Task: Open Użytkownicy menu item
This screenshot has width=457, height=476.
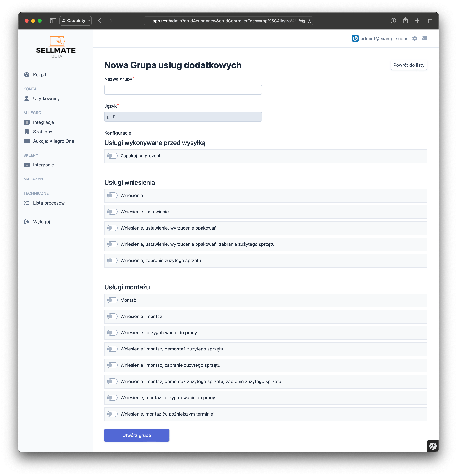Action: (x=46, y=99)
